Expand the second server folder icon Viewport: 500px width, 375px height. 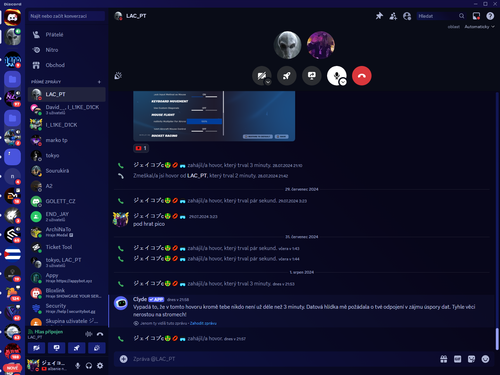(x=13, y=118)
